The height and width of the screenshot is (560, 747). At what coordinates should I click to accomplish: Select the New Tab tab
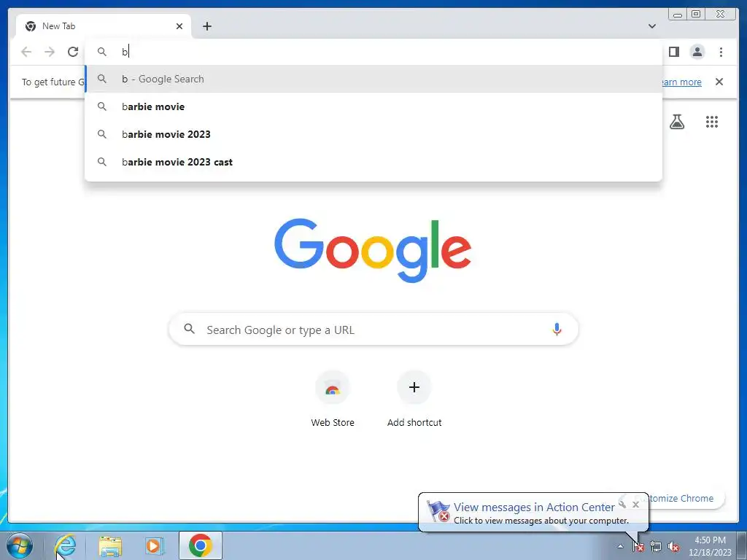(x=104, y=26)
